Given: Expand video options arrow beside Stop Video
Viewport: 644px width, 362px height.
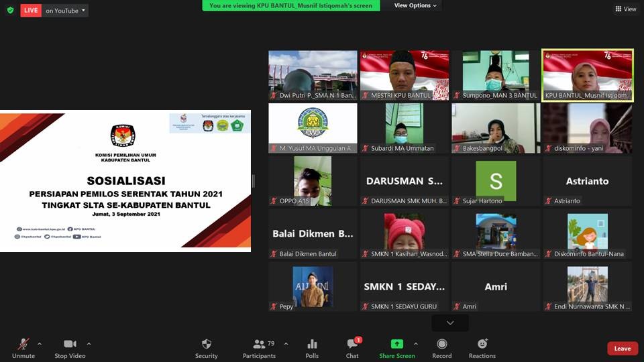Looking at the screenshot, I should (x=89, y=344).
